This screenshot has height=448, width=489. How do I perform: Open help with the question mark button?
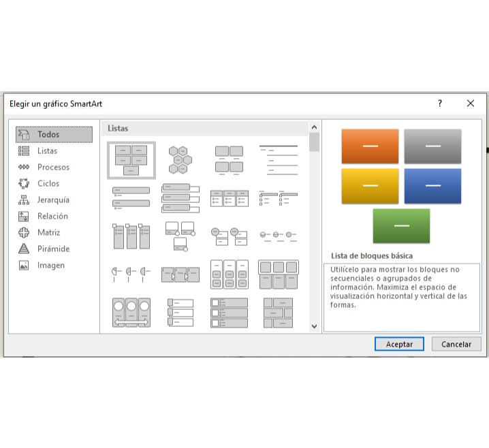[x=440, y=103]
